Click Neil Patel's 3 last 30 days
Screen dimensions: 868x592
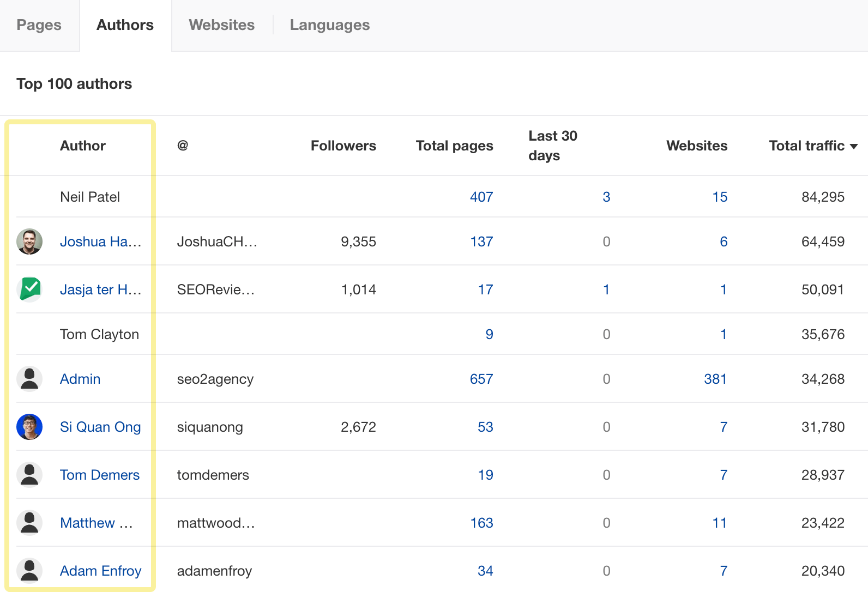click(x=606, y=197)
